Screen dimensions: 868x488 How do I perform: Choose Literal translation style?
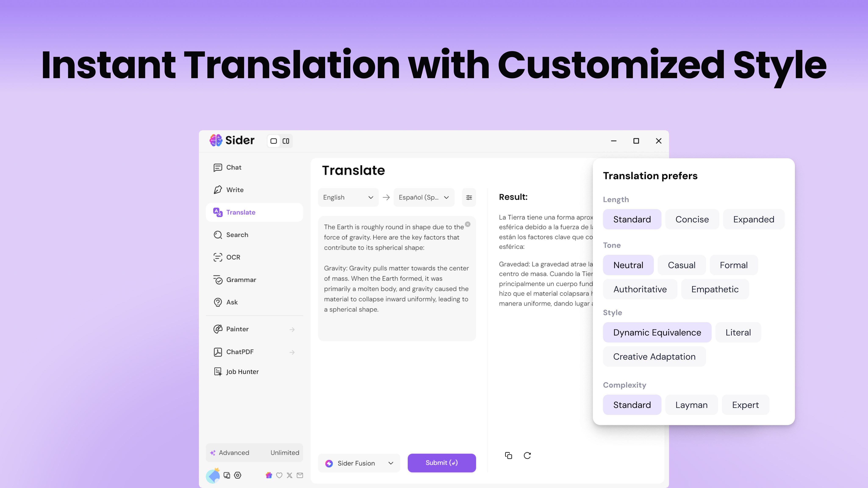(738, 332)
